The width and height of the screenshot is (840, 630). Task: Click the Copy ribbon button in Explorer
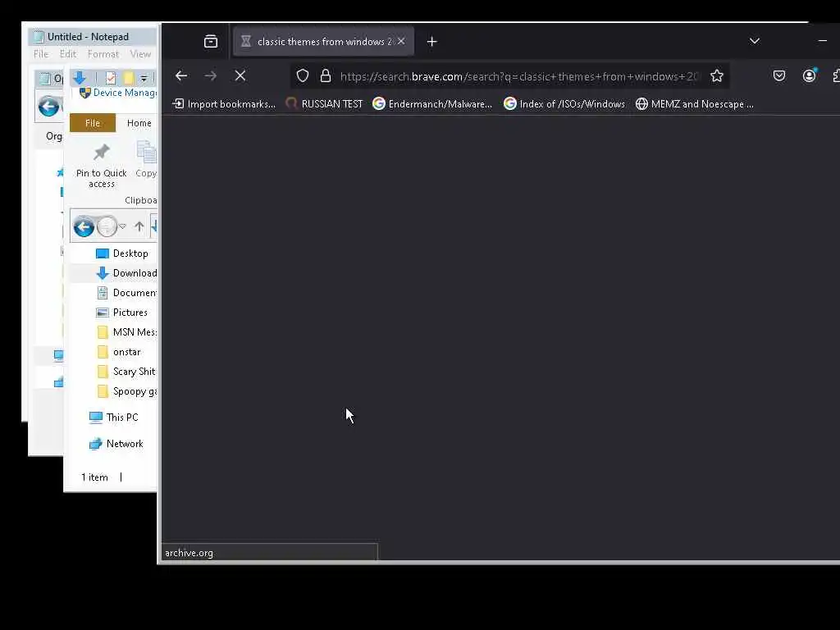tap(146, 159)
